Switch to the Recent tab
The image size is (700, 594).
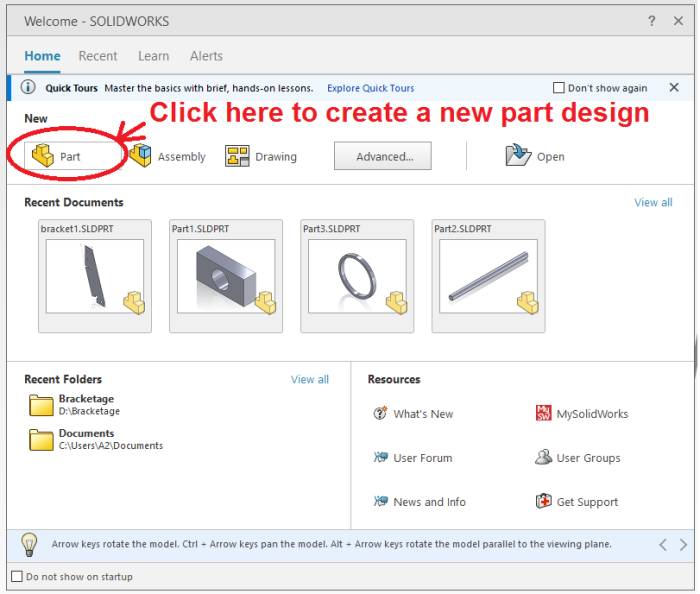(98, 56)
